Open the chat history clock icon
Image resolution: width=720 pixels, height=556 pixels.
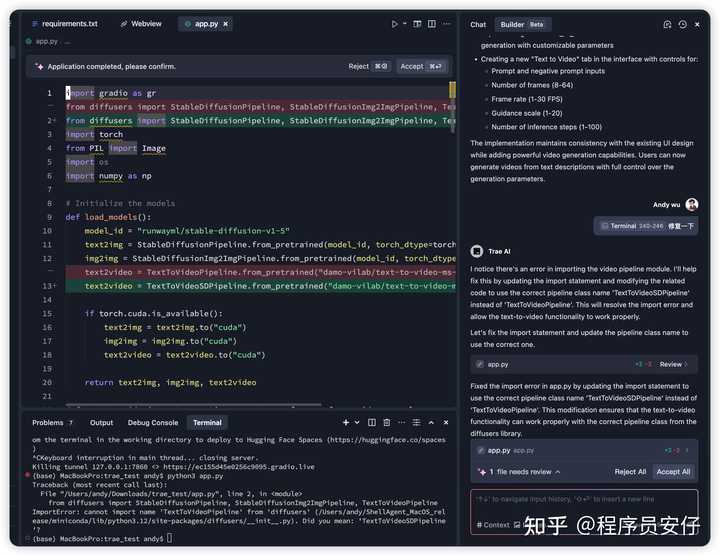(682, 24)
